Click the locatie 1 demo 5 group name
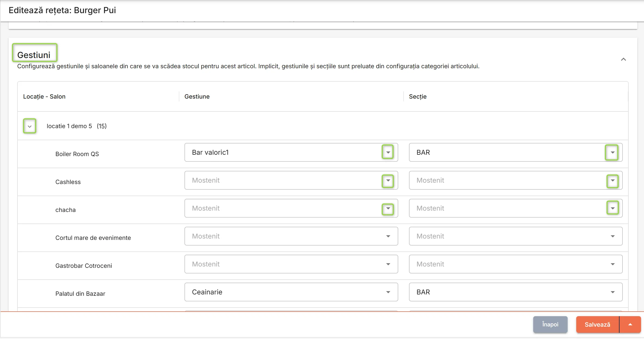644x339 pixels. point(69,126)
